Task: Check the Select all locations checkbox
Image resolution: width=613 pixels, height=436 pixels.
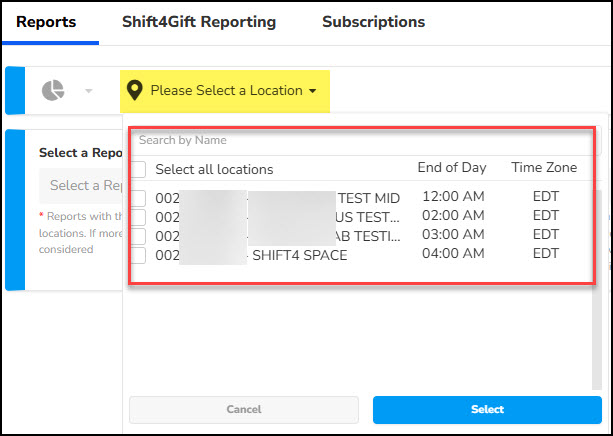Action: coord(138,169)
